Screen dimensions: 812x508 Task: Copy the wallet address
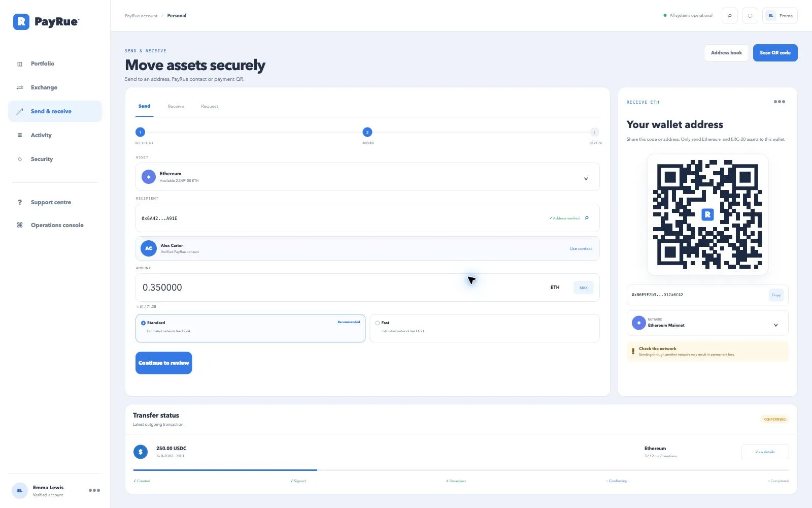pyautogui.click(x=776, y=295)
